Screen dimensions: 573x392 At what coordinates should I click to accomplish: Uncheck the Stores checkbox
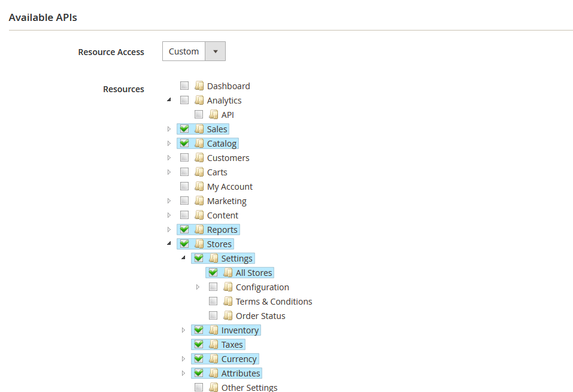(x=184, y=244)
